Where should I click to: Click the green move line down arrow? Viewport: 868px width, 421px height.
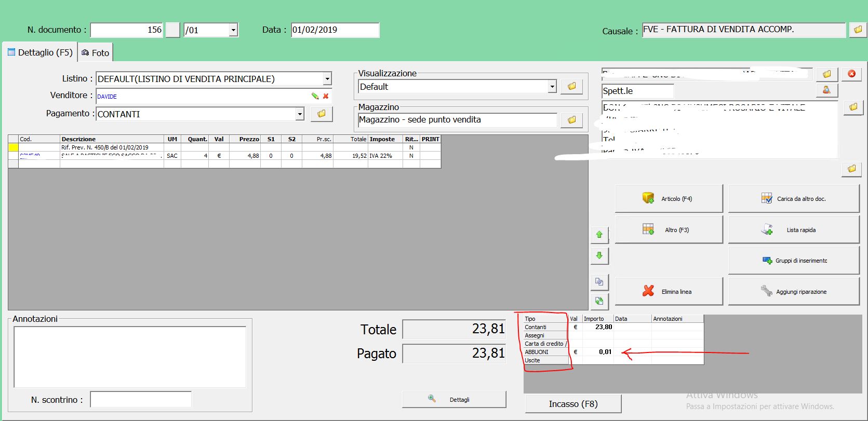click(599, 255)
